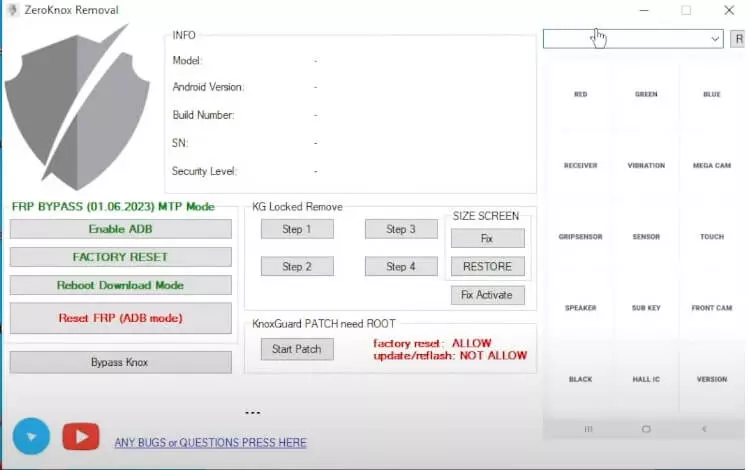Tap BLACK test tile
This screenshot has height=470, width=748.
point(581,379)
